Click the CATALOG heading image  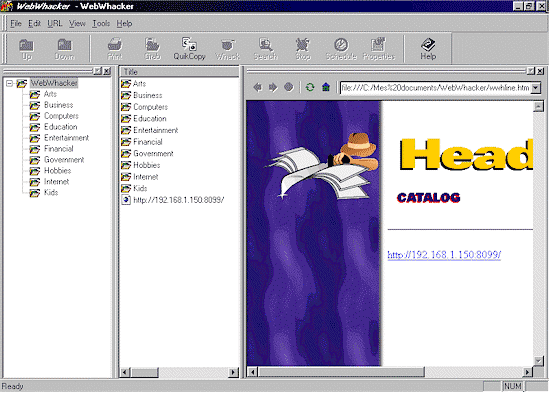pyautogui.click(x=428, y=198)
